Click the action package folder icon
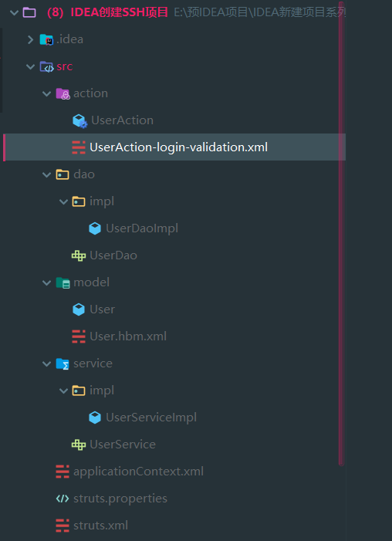The image size is (392, 541). pos(63,93)
